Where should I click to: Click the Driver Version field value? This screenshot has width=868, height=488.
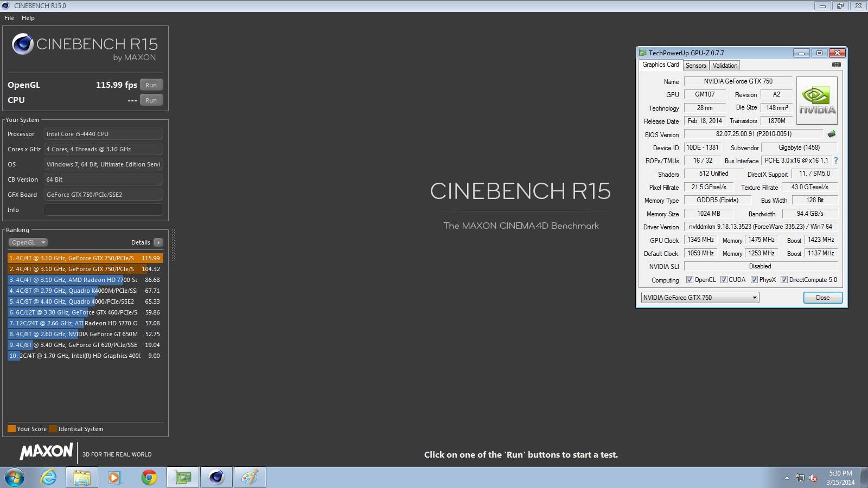(761, 227)
